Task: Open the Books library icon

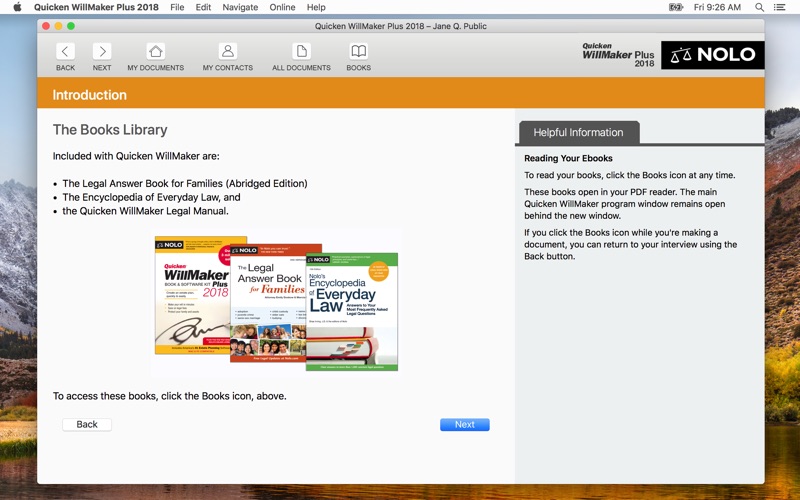Action: point(358,52)
